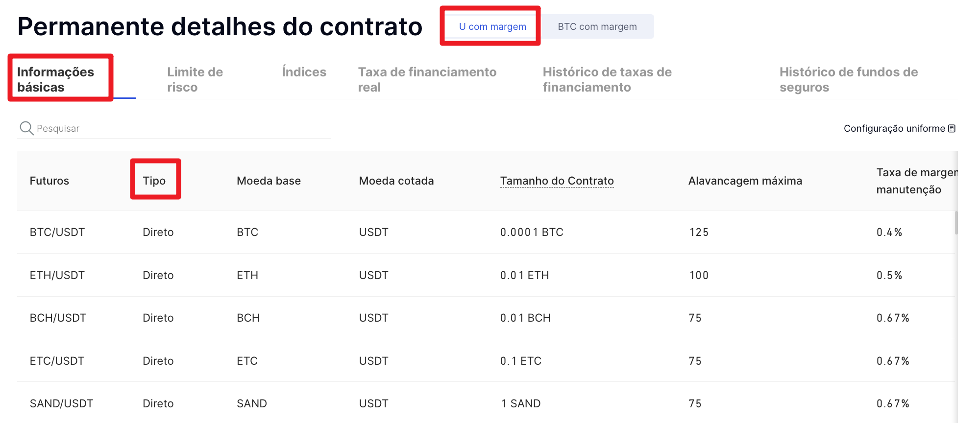This screenshot has width=980, height=423.
Task: Show Histórico de fundos de seguros tab
Action: tap(848, 79)
